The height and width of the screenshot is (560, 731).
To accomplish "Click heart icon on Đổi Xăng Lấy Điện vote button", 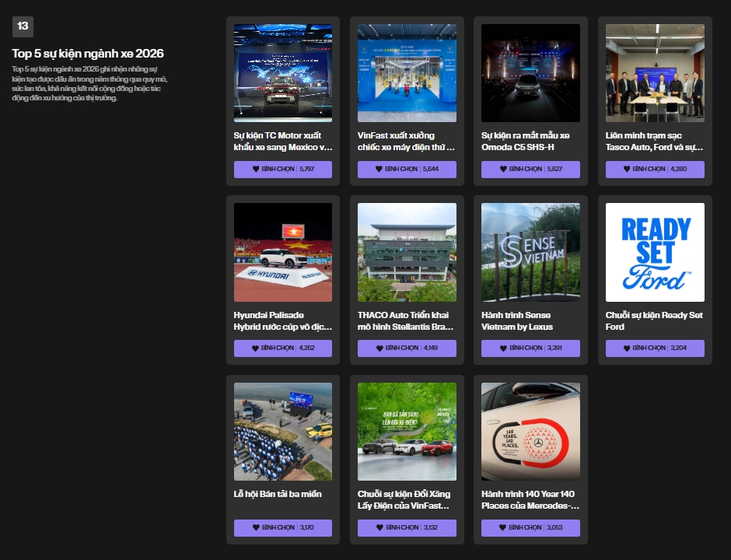I will [379, 527].
